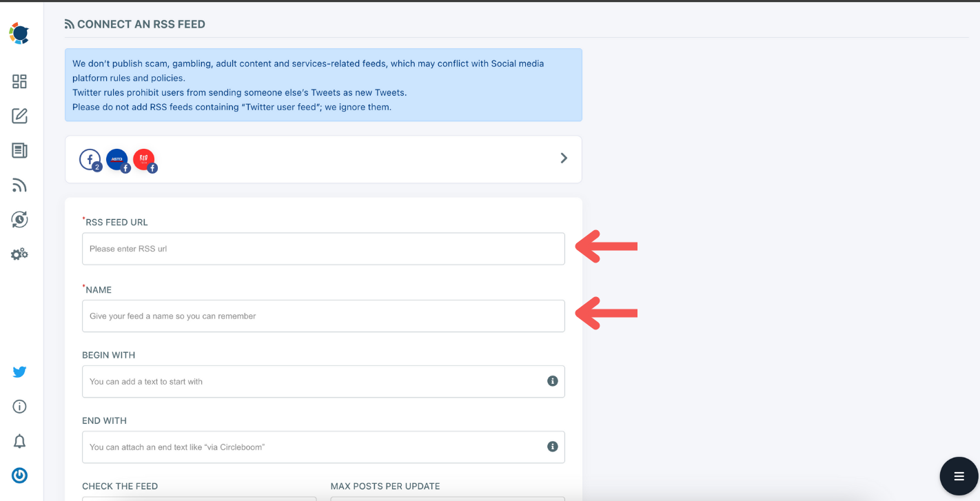This screenshot has height=501, width=980.
Task: Open notifications via the bell icon
Action: 19,441
